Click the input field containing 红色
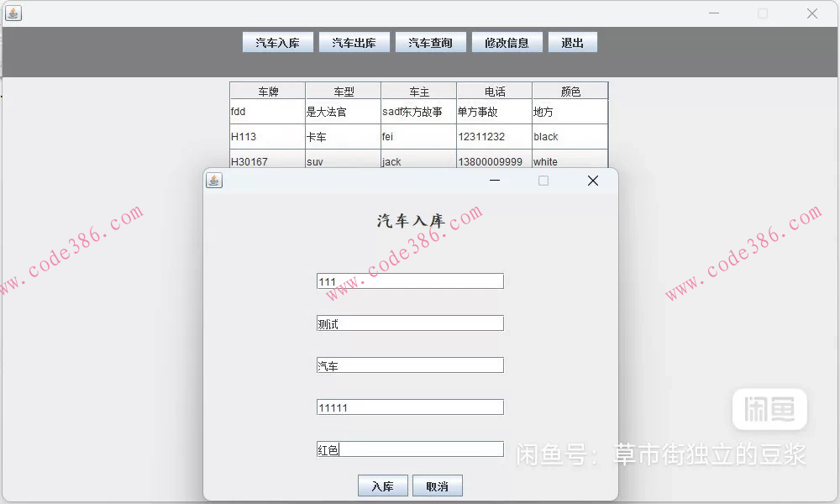Viewport: 840px width, 504px height. (410, 449)
